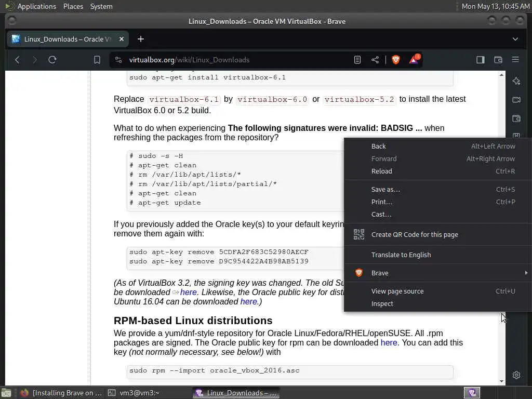Click the share icon in address bar

point(375,60)
